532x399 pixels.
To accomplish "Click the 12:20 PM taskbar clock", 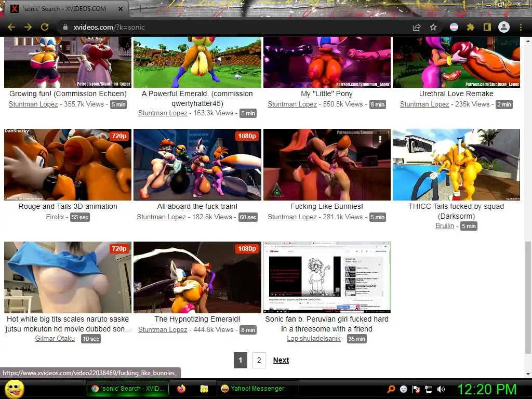I will point(487,389).
